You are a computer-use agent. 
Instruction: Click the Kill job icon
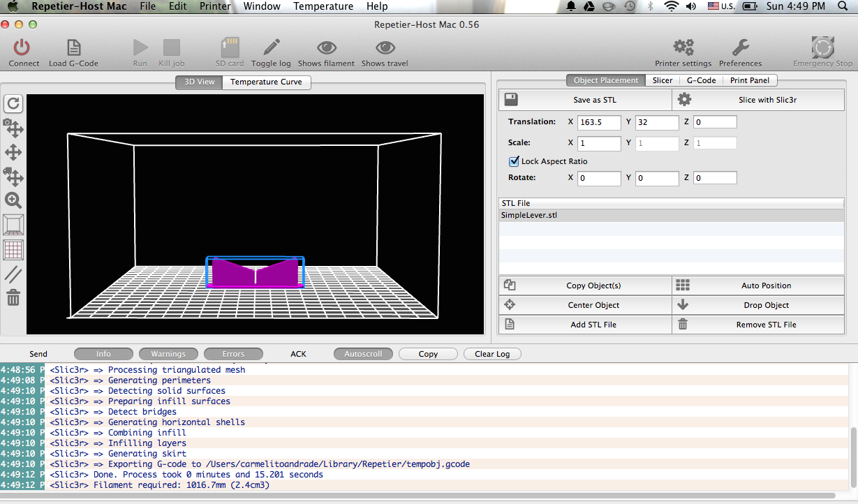pos(171,47)
